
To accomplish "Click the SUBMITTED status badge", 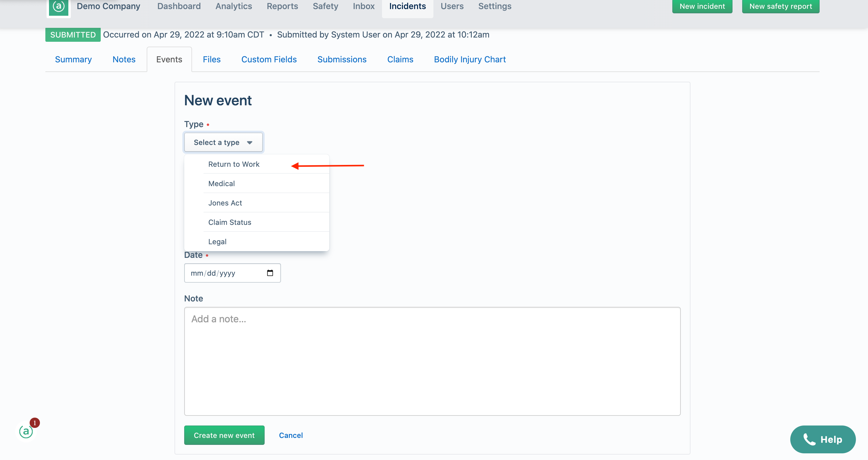I will point(73,35).
